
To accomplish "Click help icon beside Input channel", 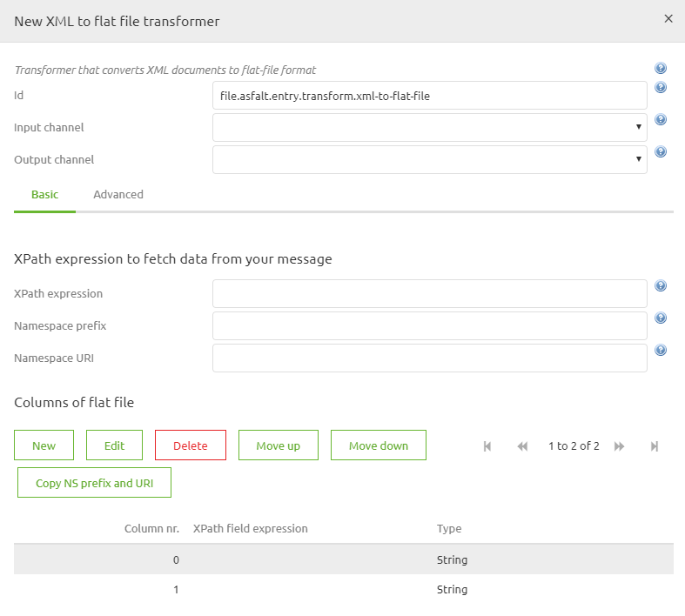I will [661, 120].
